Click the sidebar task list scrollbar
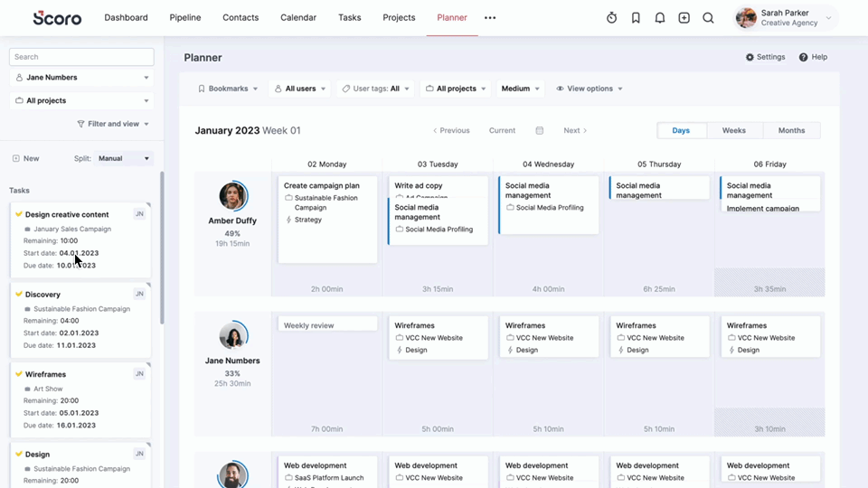Image resolution: width=868 pixels, height=488 pixels. (x=162, y=248)
